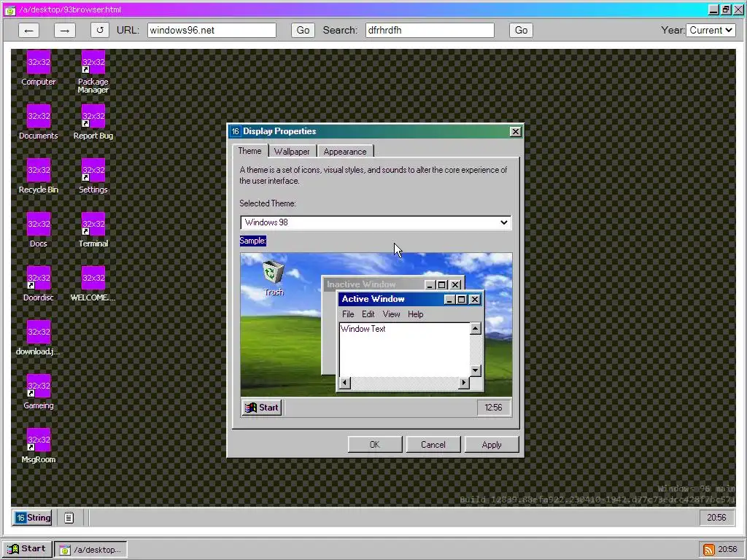The image size is (747, 560).
Task: Switch to the Appearance tab
Action: click(x=345, y=152)
